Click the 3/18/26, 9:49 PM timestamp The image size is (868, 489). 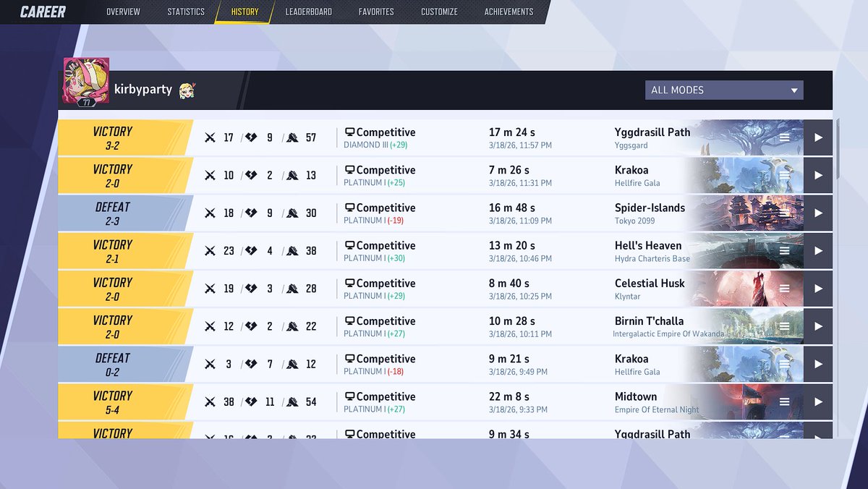click(518, 372)
